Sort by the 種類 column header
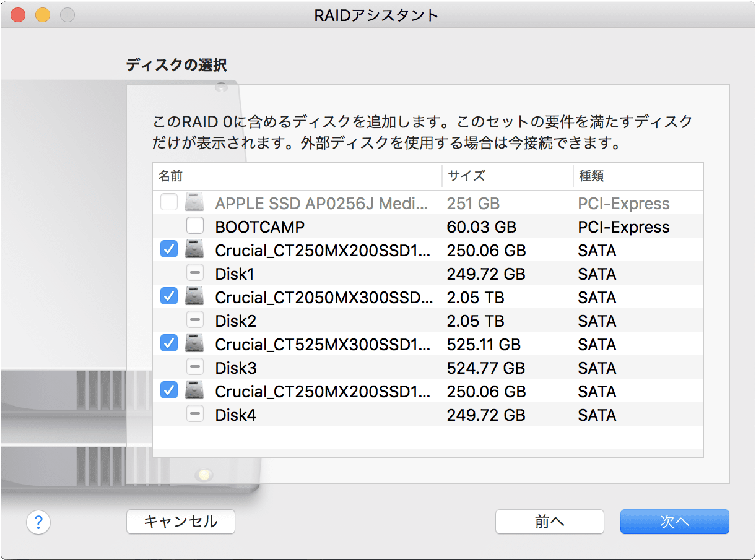The width and height of the screenshot is (756, 560). [x=638, y=176]
